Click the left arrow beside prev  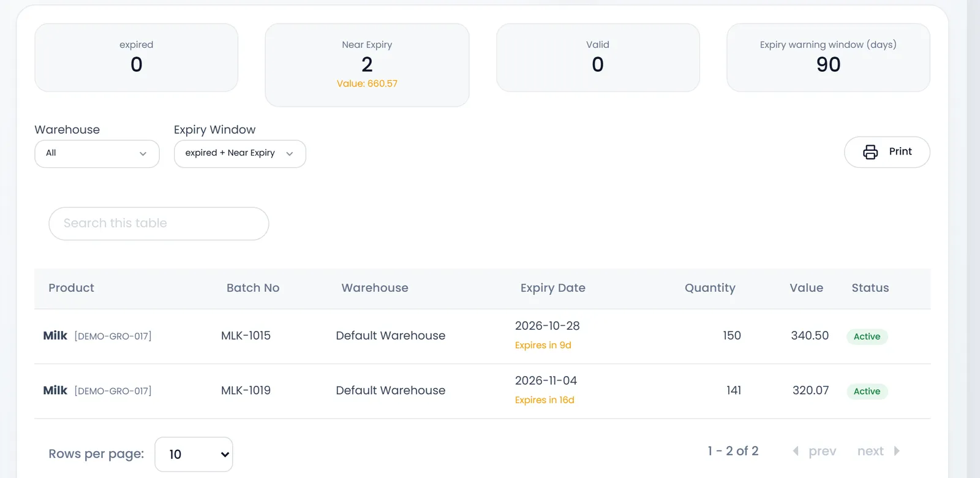tap(796, 451)
